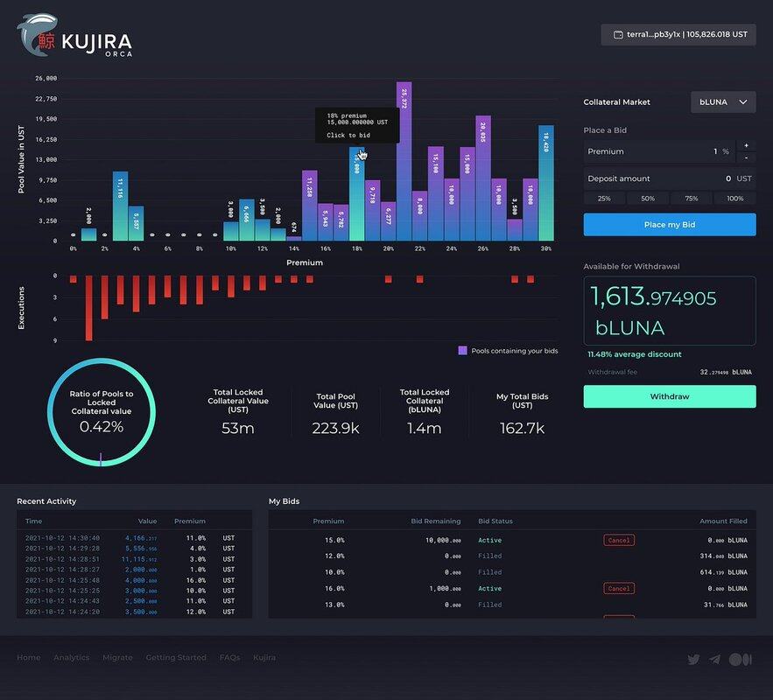The image size is (773, 700).
Task: Cancel the 16.0% premium active bid
Action: [618, 588]
